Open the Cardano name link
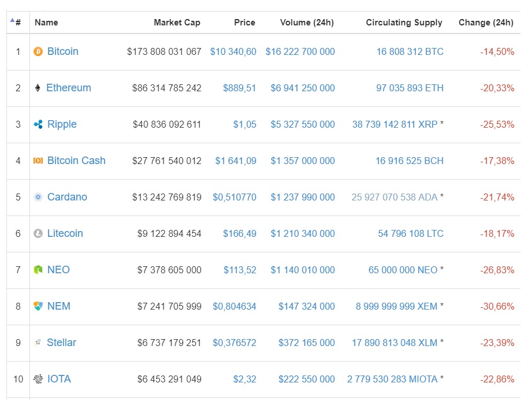Image resolution: width=532 pixels, height=409 pixels. pos(67,197)
